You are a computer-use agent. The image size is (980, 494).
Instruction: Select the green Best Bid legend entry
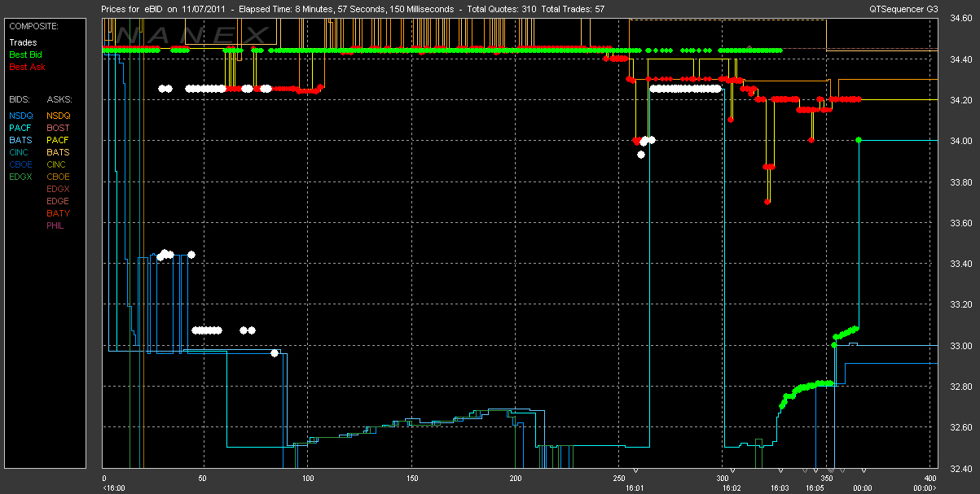[x=26, y=55]
